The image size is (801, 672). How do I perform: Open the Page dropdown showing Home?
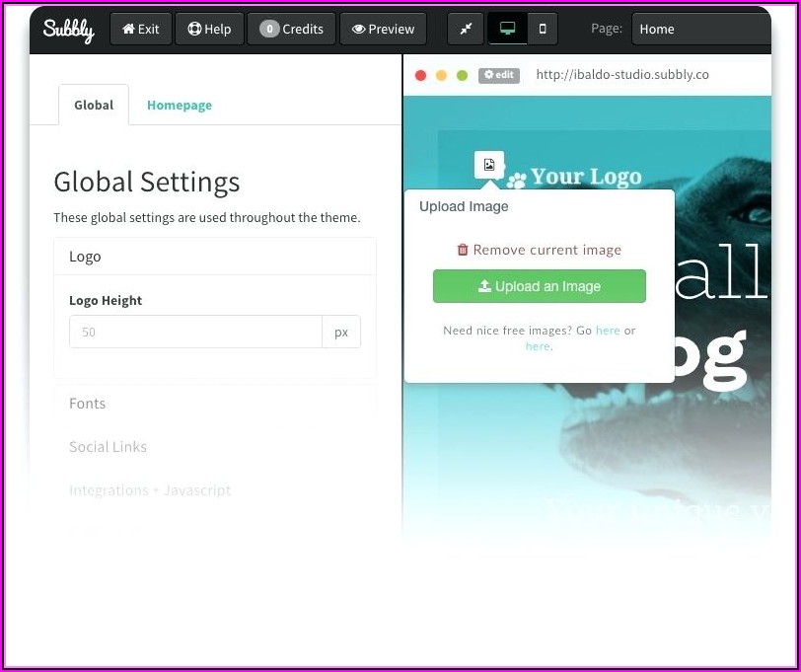700,30
